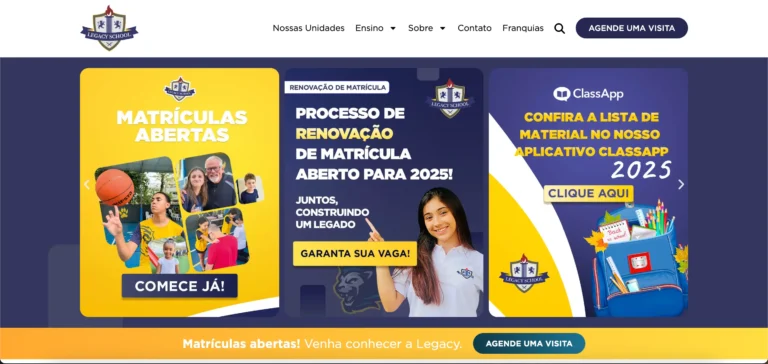This screenshot has width=768, height=364.
Task: Open the search magnifier icon
Action: pos(559,28)
